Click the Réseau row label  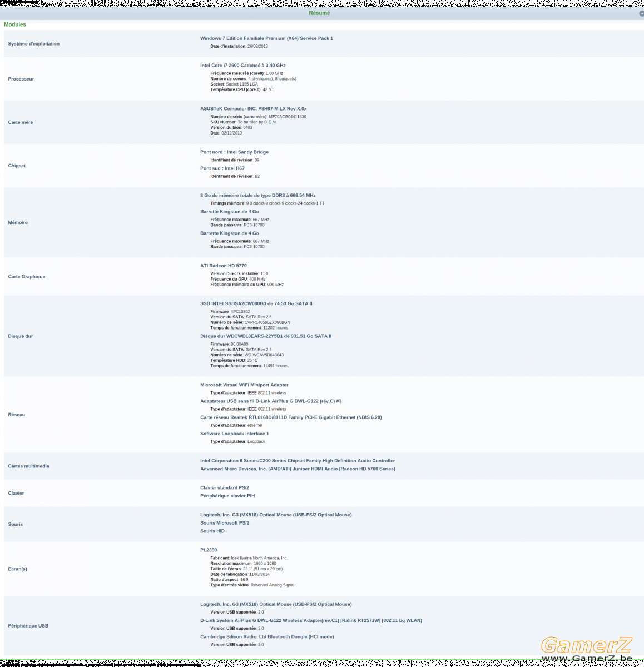pos(17,415)
